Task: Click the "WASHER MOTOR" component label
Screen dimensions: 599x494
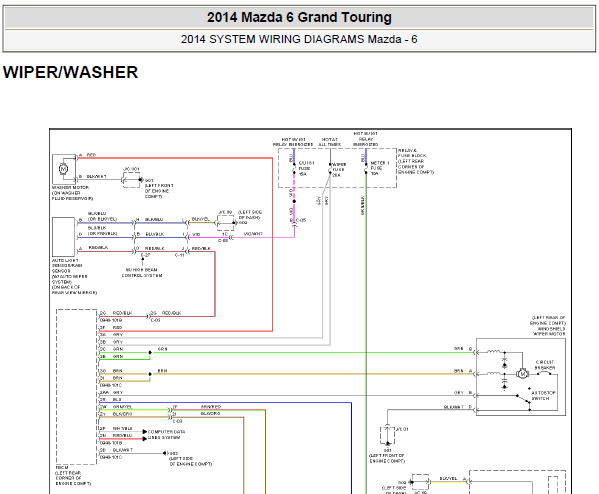Action: click(x=70, y=188)
